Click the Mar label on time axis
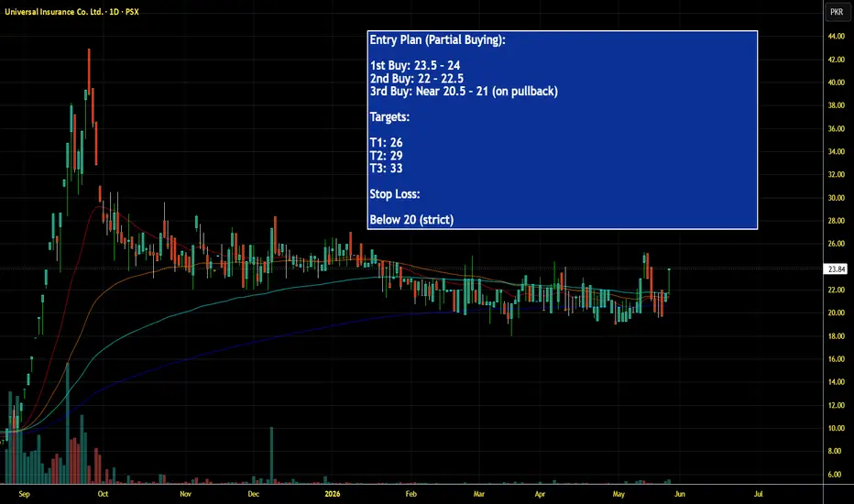854x504 pixels. tap(478, 494)
